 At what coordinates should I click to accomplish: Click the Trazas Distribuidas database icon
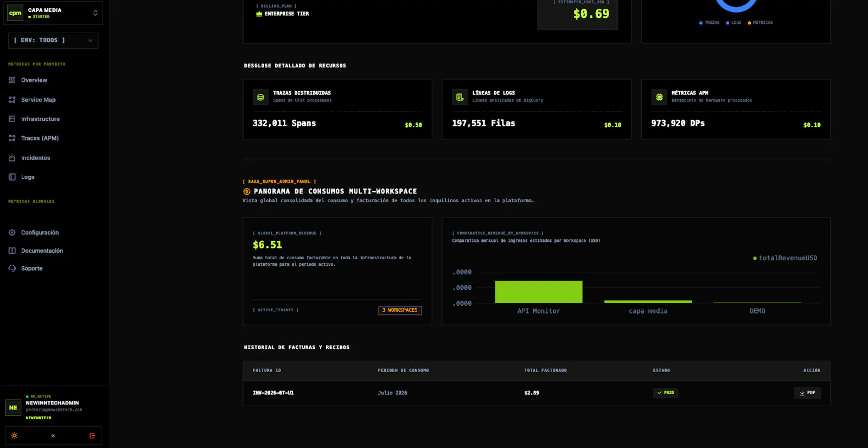[260, 97]
